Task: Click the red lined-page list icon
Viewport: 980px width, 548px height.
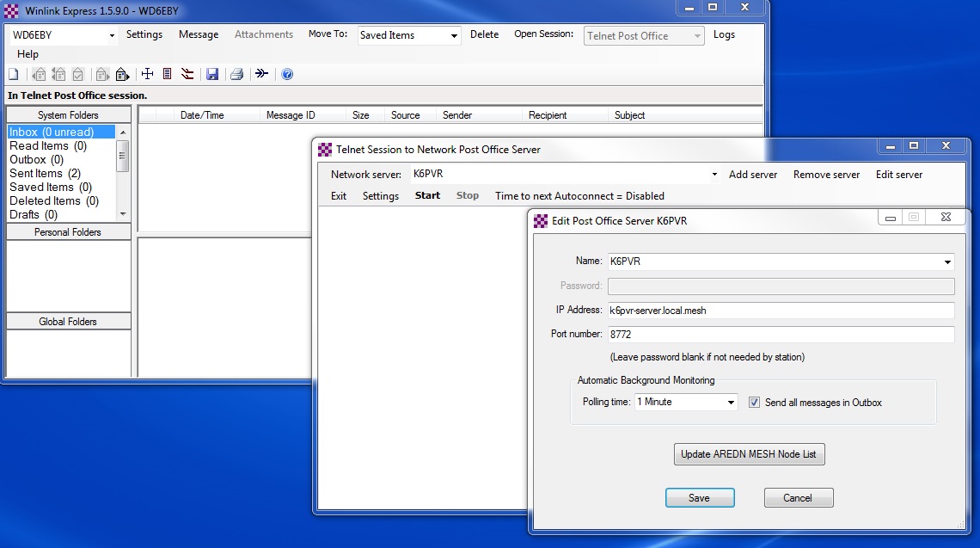Action: 167,75
